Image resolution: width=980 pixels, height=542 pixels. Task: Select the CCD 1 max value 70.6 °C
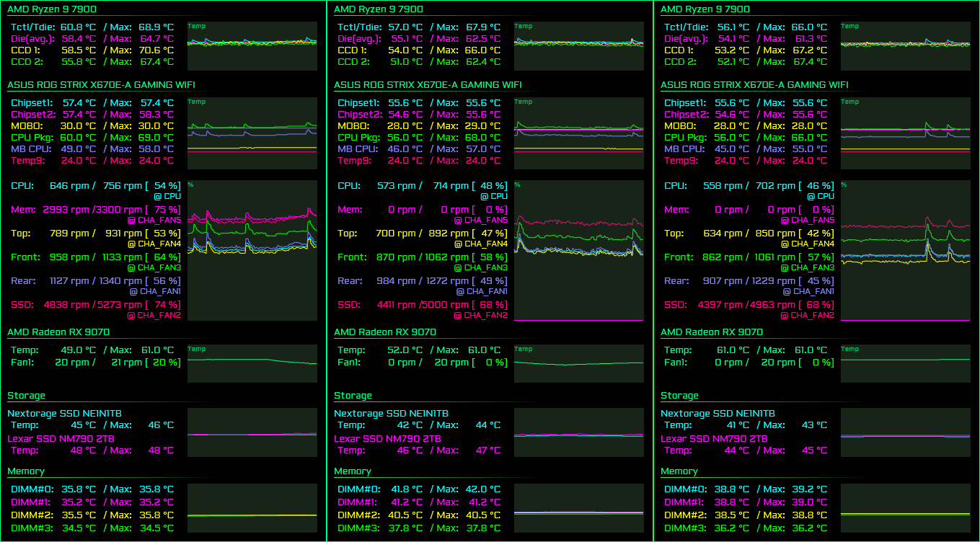coord(156,50)
